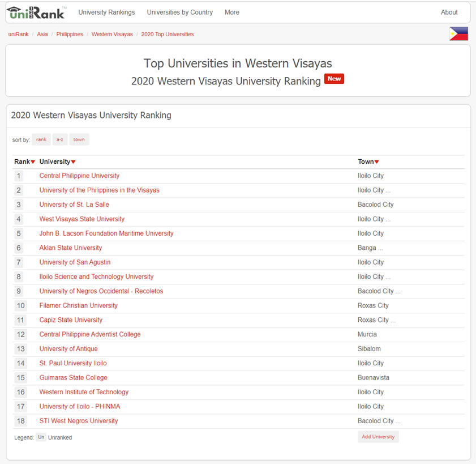Click the Un unranked legend badge
The image size is (476, 464).
[41, 437]
